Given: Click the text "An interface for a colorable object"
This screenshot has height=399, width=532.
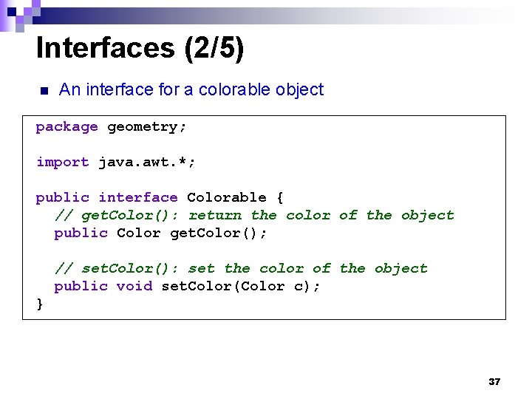Looking at the screenshot, I should coord(191,90).
